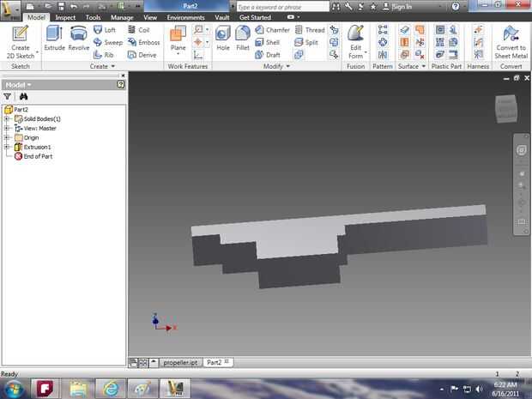Select the Emboss tool
The image size is (532, 399).
(143, 42)
